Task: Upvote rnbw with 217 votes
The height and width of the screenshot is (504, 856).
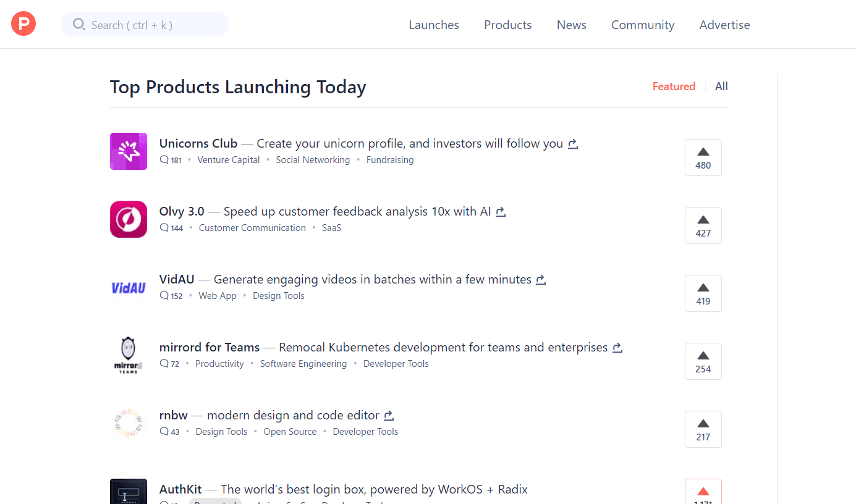Action: (703, 429)
